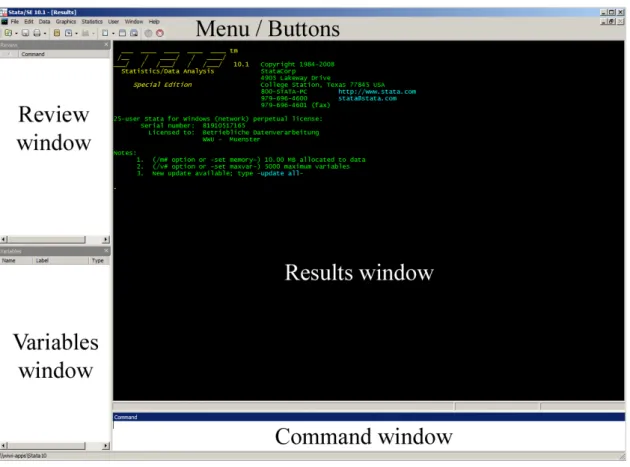The image size is (630, 467).
Task: Click the Stata title bar application icon
Action: coord(4,12)
